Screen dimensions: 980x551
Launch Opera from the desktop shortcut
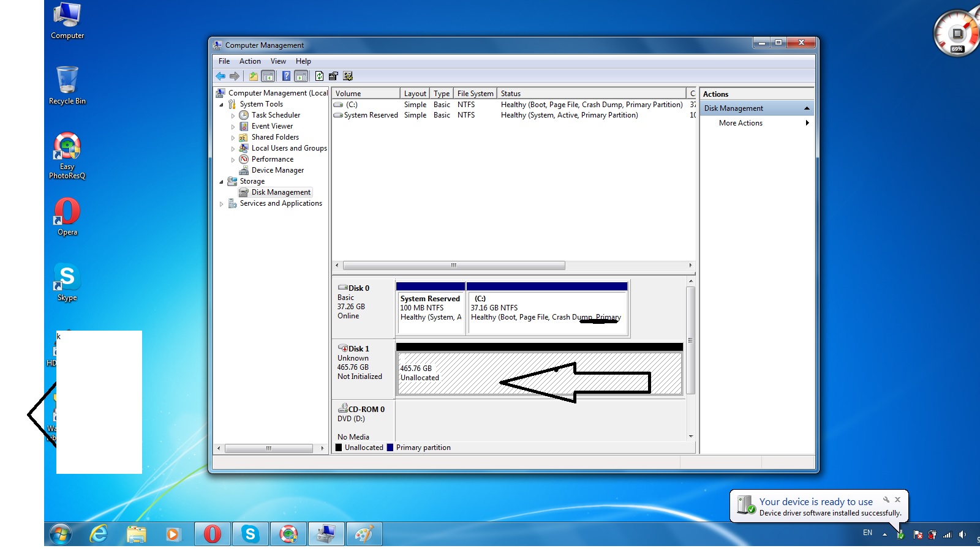(67, 216)
